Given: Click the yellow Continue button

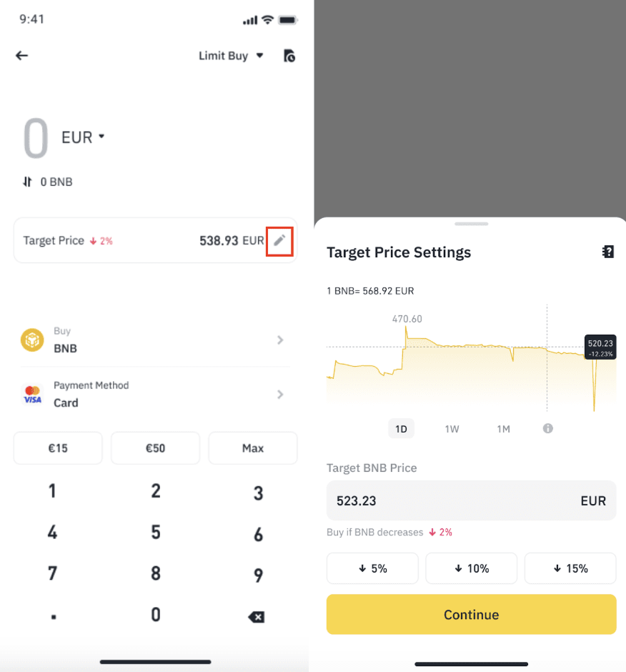Looking at the screenshot, I should tap(472, 614).
